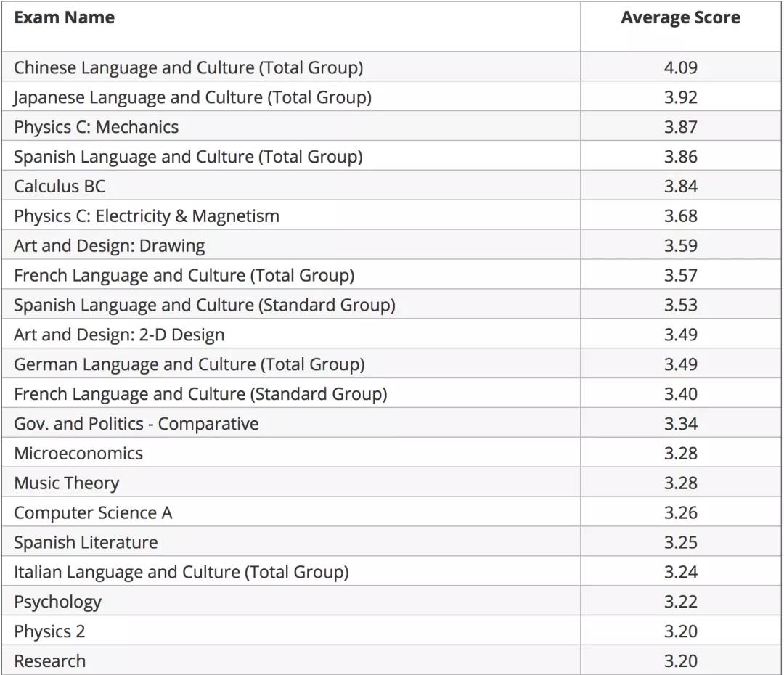784x675 pixels.
Task: Select the Physics 2 row
Action: tap(49, 632)
